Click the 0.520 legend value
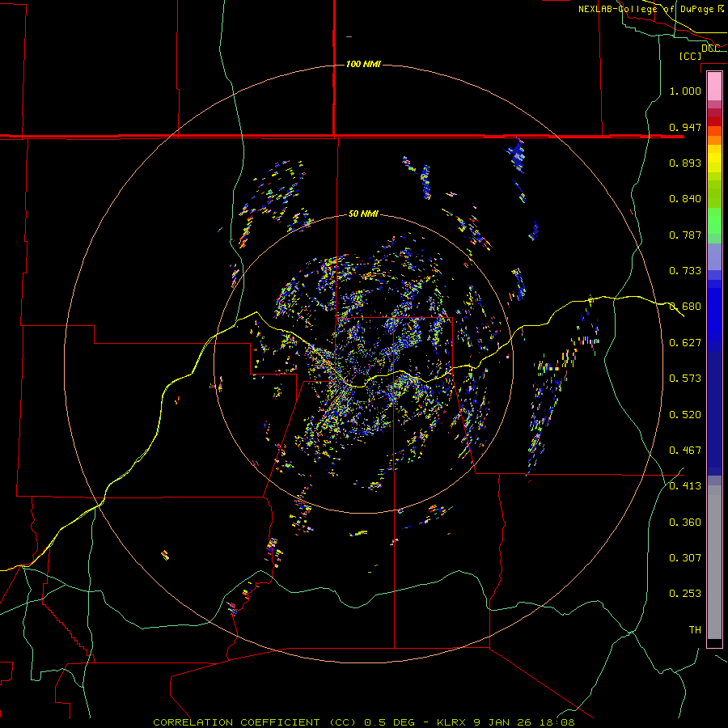 point(685,415)
